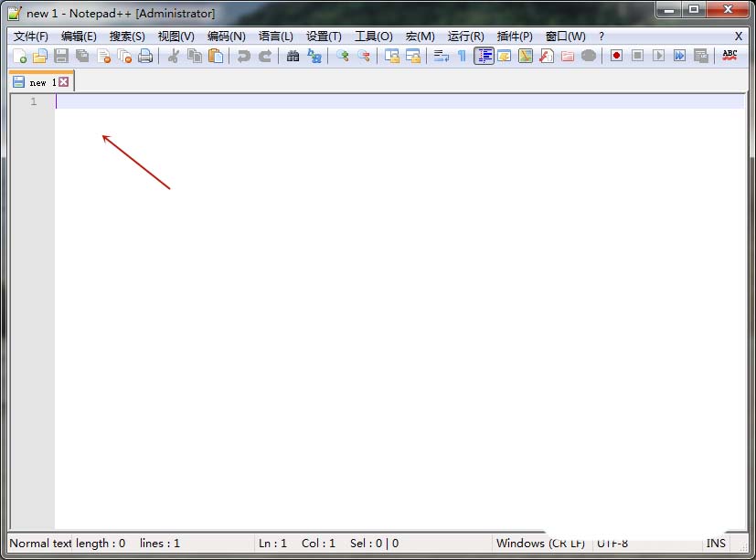
Task: Save the recorded macro icon
Action: 700,56
